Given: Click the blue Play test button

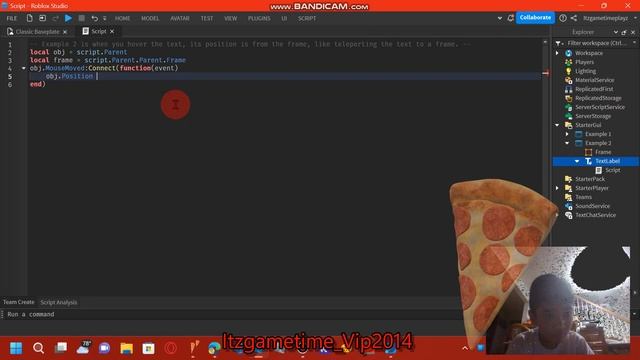Looking at the screenshot, I should tap(68, 18).
